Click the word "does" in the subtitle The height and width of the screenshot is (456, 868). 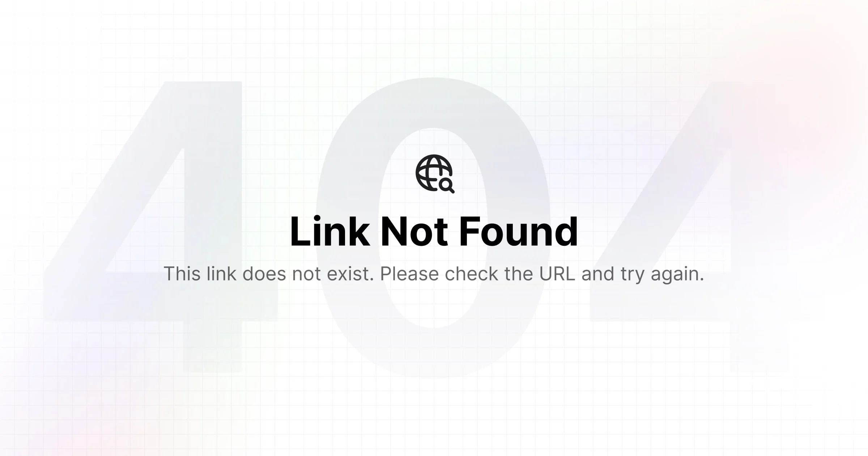point(264,274)
